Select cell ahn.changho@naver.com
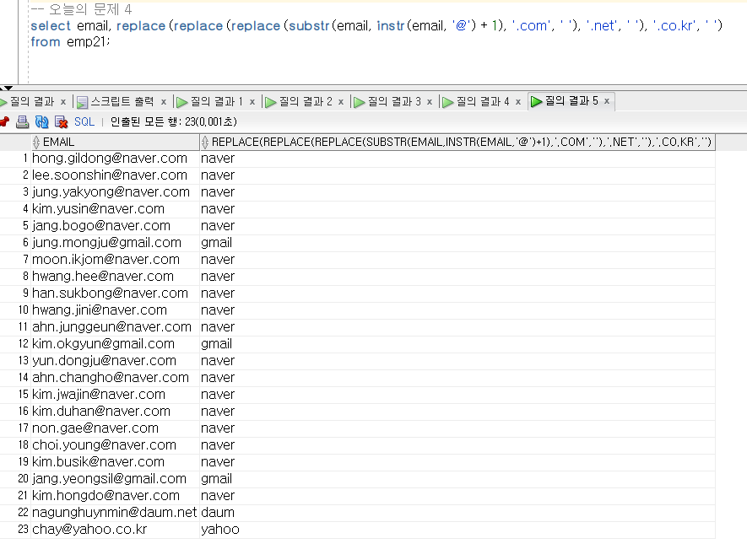This screenshot has width=747, height=560. 116,378
